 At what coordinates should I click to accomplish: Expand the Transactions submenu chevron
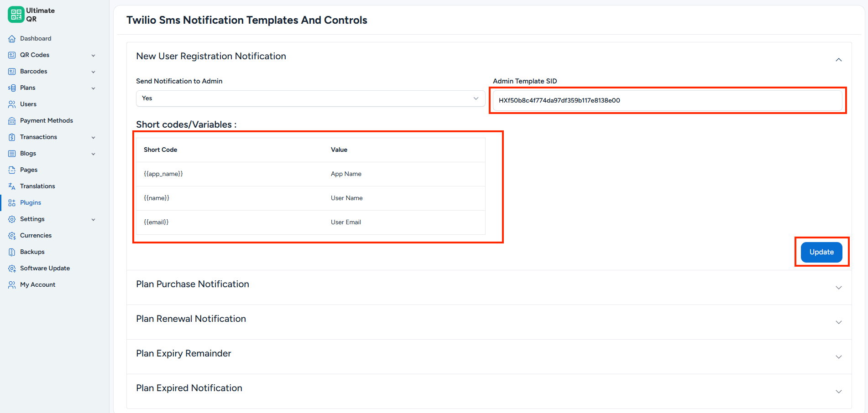tap(93, 138)
